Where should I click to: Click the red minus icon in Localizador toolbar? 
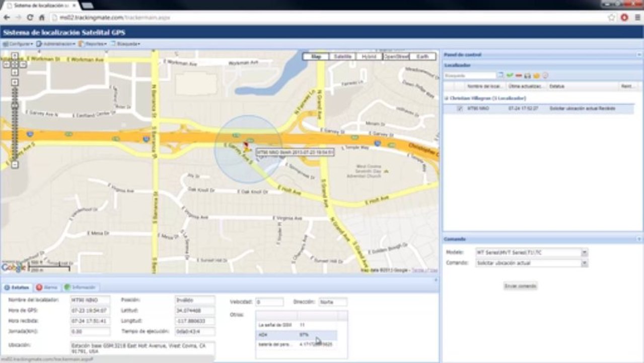(518, 76)
